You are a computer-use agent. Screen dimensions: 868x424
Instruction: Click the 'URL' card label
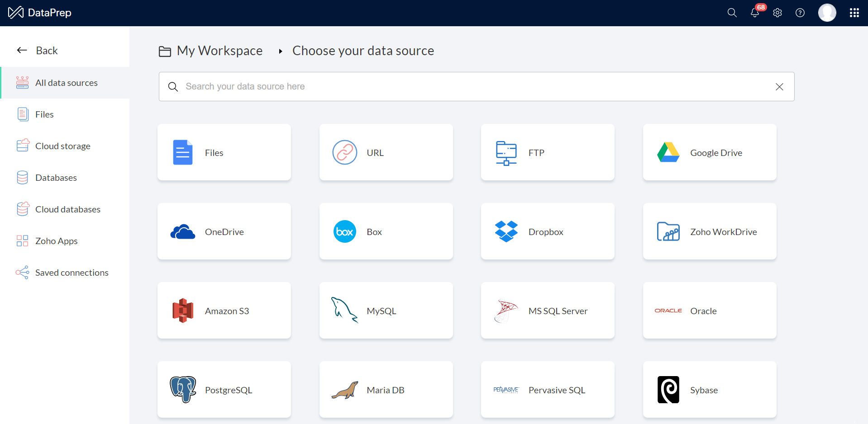(375, 153)
